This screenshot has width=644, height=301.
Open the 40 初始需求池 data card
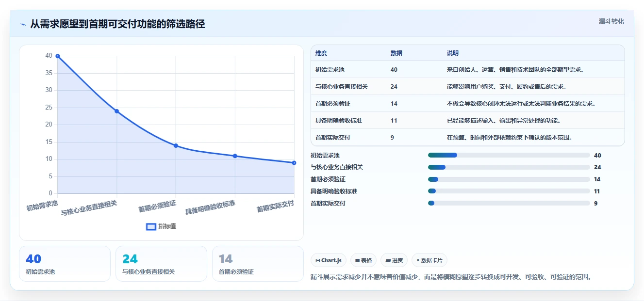(x=65, y=264)
